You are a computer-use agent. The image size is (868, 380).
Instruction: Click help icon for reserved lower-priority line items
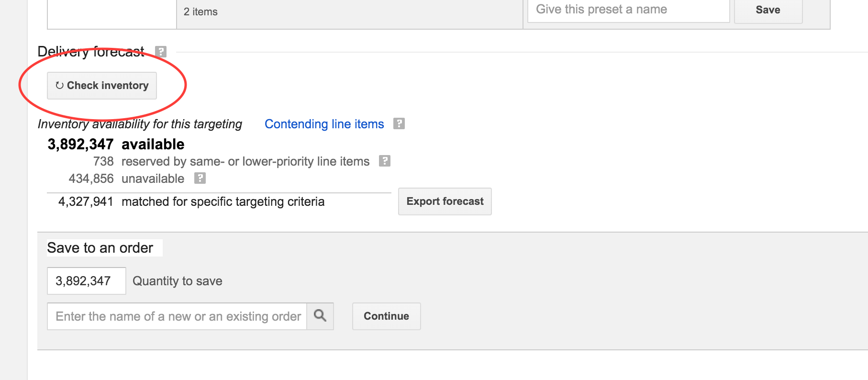(385, 161)
